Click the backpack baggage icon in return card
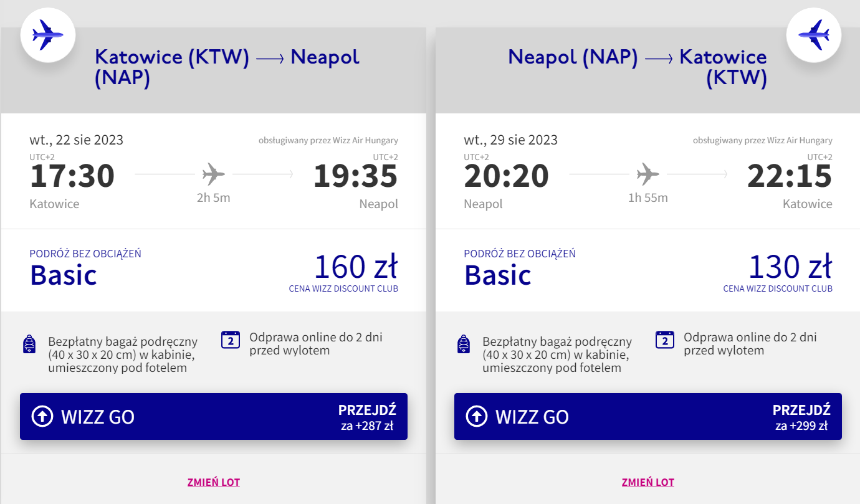 pyautogui.click(x=464, y=344)
